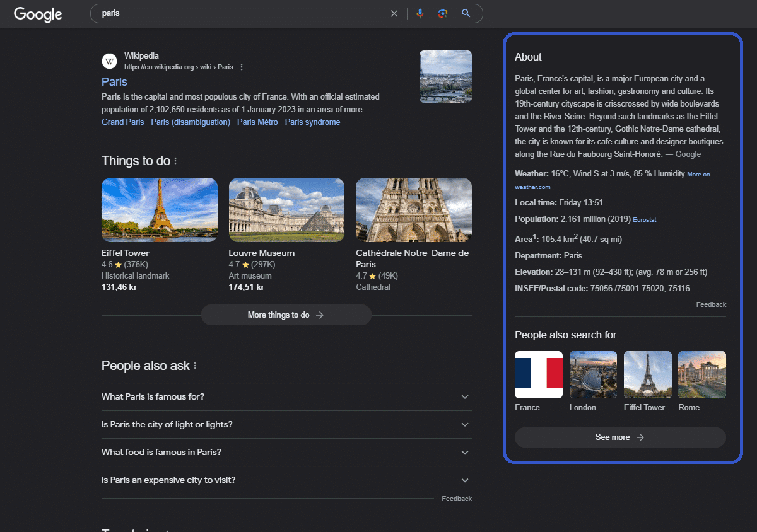Start voice search with microphone icon
This screenshot has width=757, height=532.
point(420,13)
